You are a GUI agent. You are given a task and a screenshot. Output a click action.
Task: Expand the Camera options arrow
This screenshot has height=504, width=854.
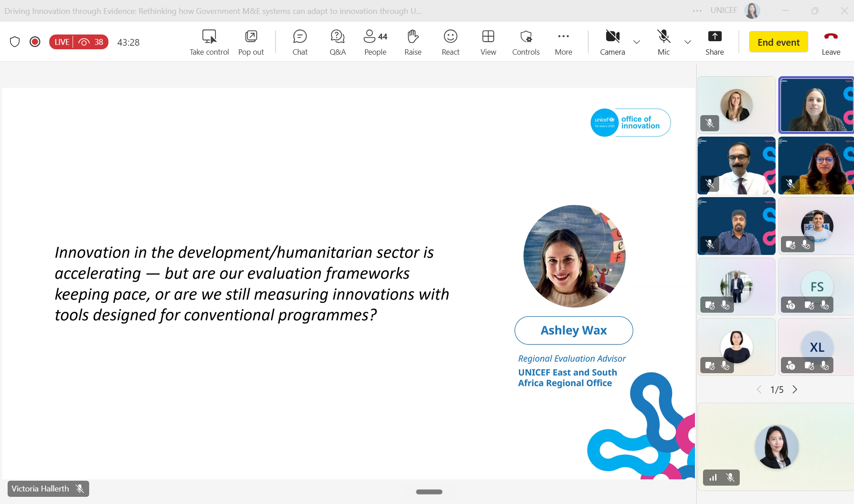click(636, 42)
